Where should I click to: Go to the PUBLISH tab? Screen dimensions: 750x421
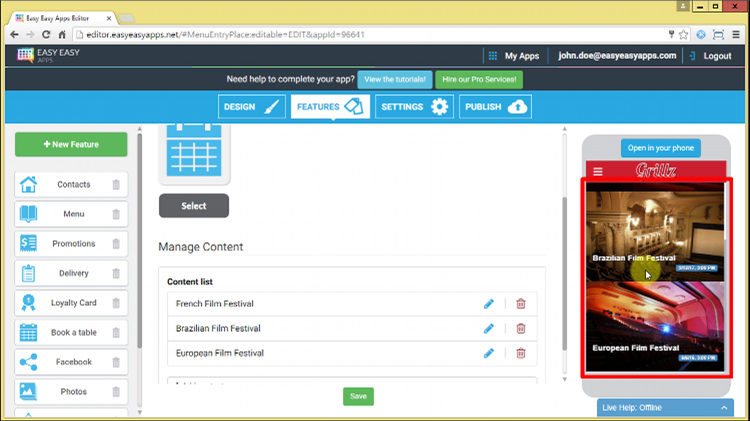pyautogui.click(x=495, y=107)
